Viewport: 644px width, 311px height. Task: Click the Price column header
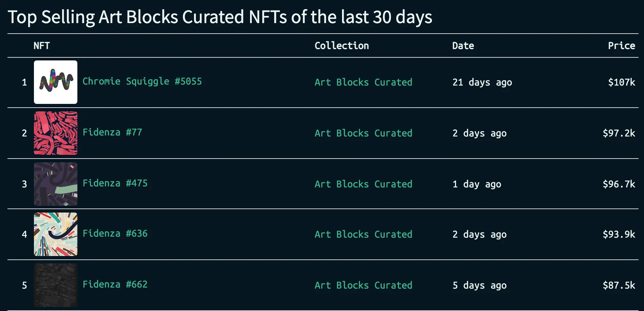pyautogui.click(x=621, y=46)
